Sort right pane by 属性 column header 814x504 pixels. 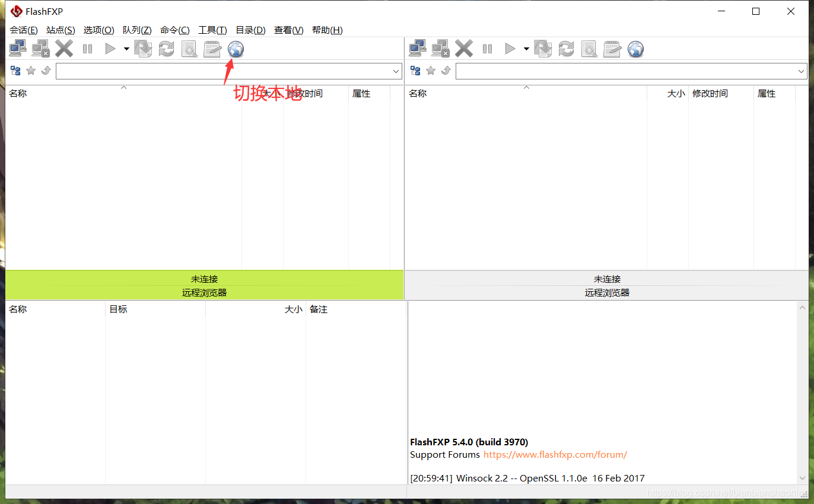[774, 93]
